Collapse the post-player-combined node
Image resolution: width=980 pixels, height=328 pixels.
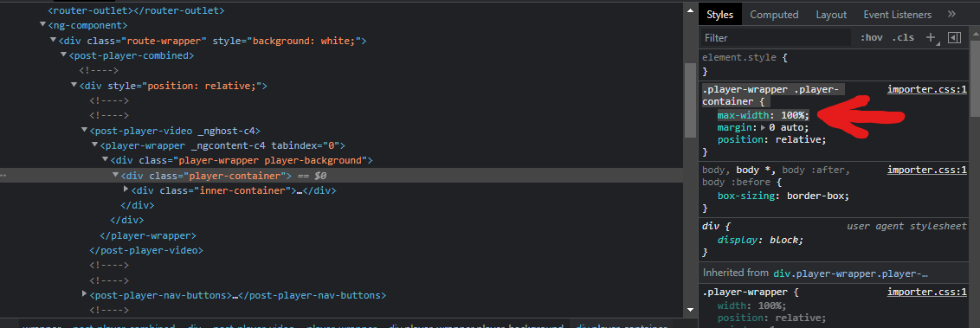tap(64, 55)
